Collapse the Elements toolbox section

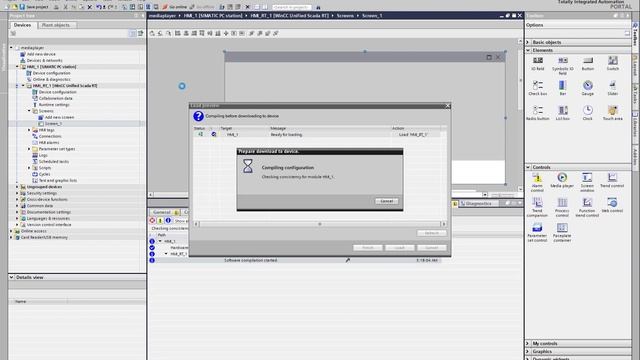[x=528, y=50]
